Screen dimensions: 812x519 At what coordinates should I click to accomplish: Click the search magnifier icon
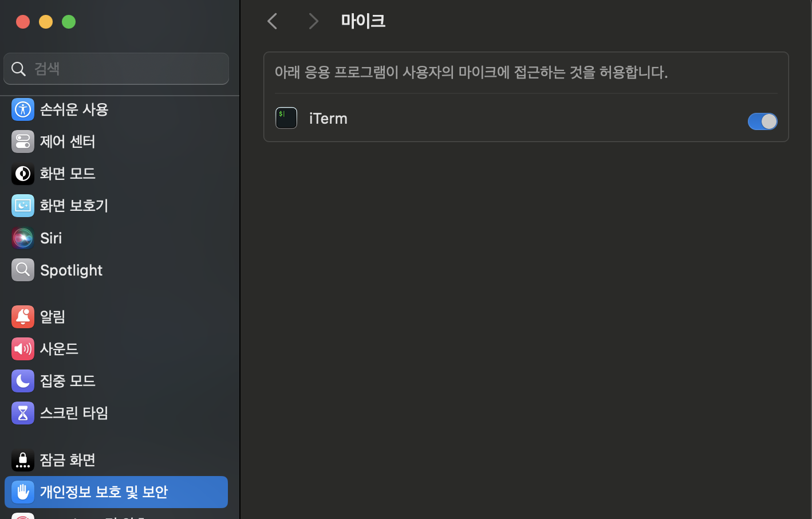[18, 69]
